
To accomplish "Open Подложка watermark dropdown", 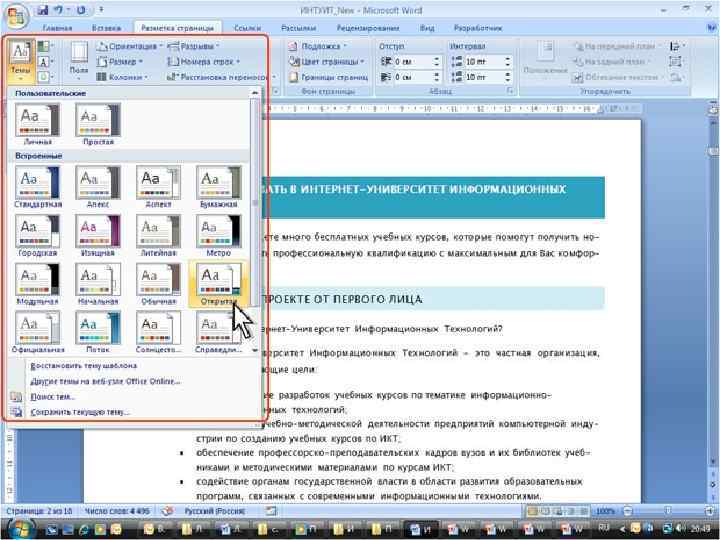I will point(317,46).
